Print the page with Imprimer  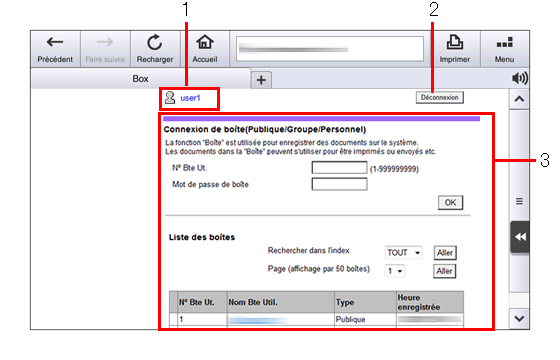(x=455, y=49)
